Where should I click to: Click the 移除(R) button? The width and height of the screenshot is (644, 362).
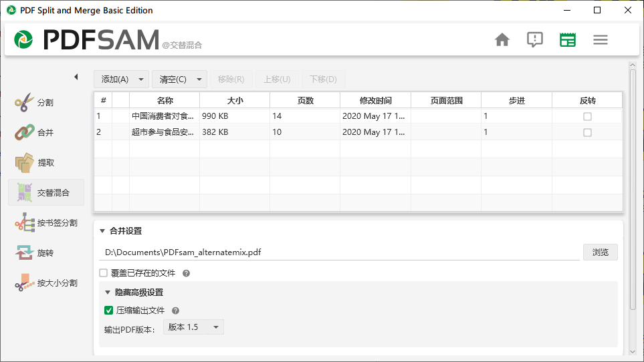pyautogui.click(x=231, y=79)
